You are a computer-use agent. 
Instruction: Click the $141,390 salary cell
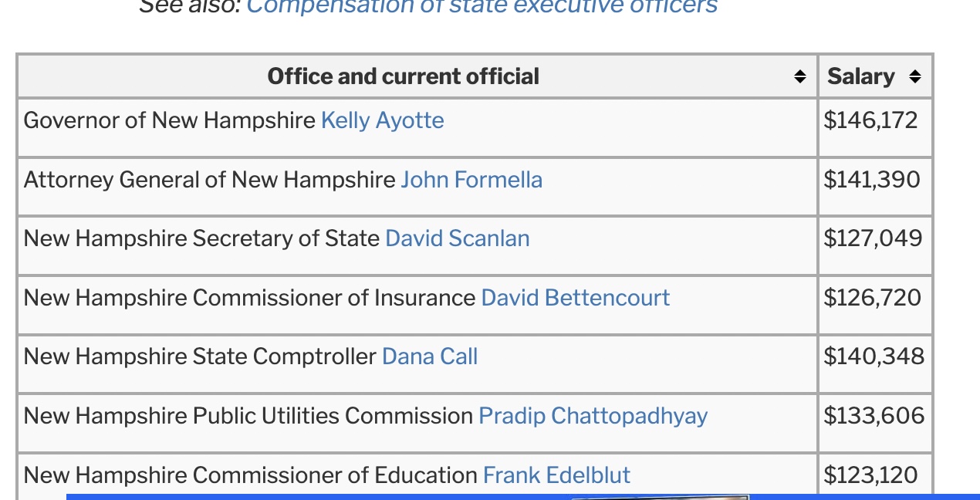pos(871,180)
